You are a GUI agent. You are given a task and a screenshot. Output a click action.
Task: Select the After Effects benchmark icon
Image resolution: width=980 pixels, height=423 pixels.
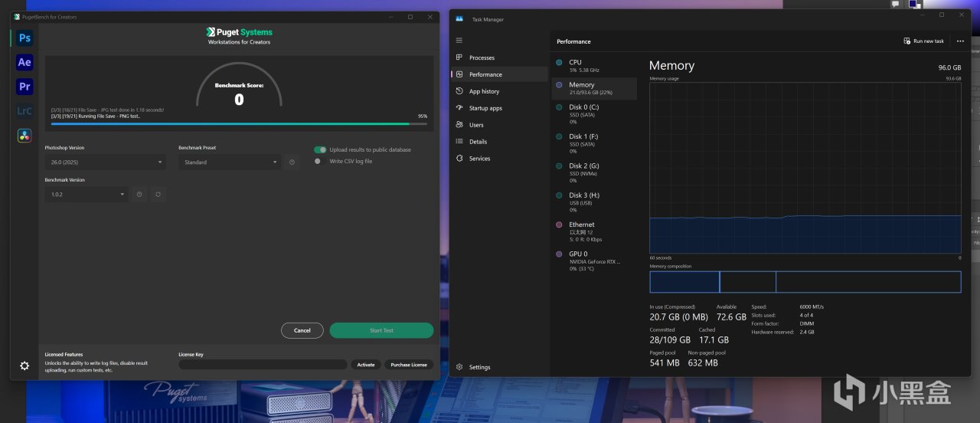point(24,63)
